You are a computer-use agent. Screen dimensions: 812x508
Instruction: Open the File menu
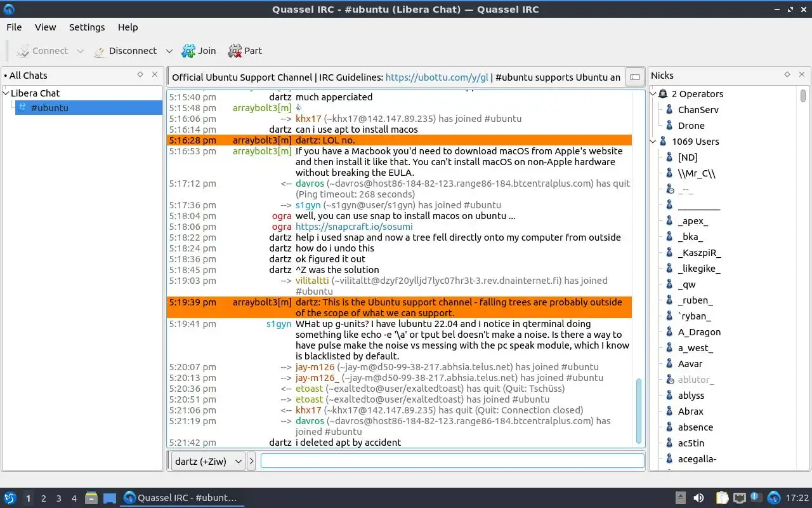pyautogui.click(x=14, y=27)
